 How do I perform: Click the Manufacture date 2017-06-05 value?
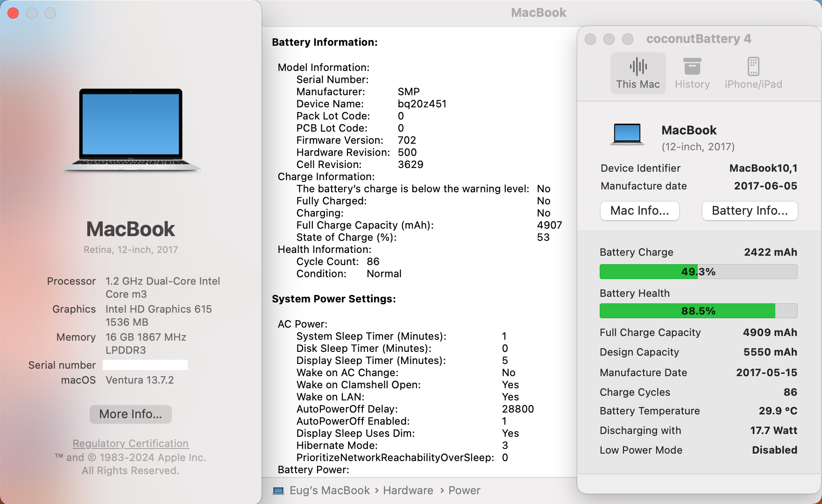[x=765, y=186]
